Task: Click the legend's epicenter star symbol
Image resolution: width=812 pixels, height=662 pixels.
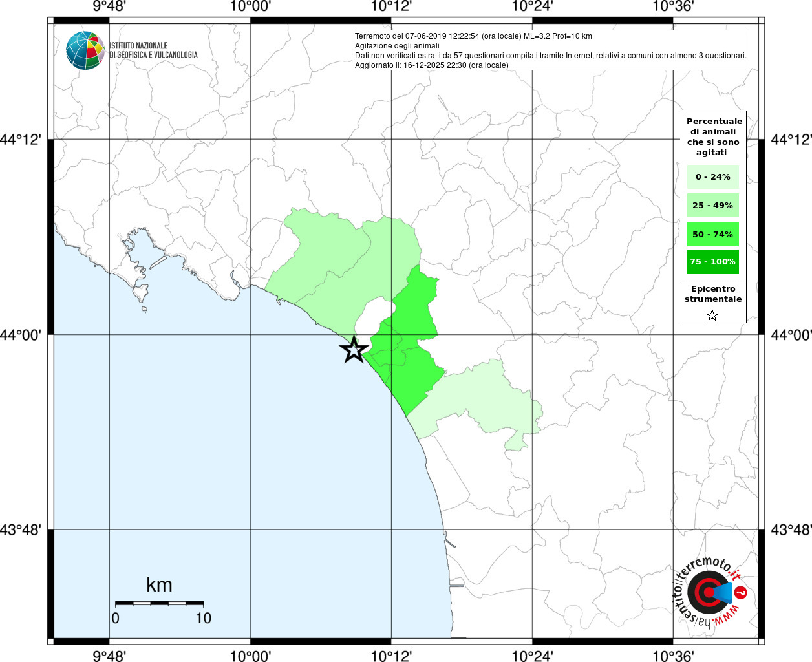Action: point(712,315)
